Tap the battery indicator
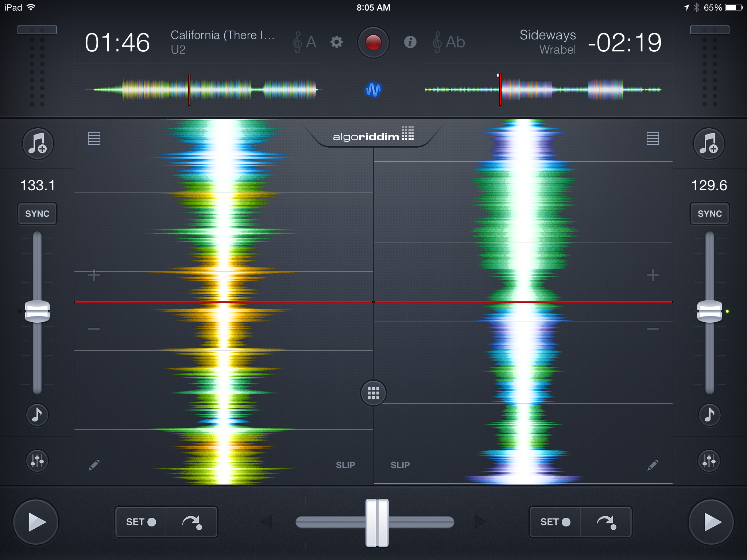Viewport: 747px width, 560px height. pyautogui.click(x=734, y=7)
